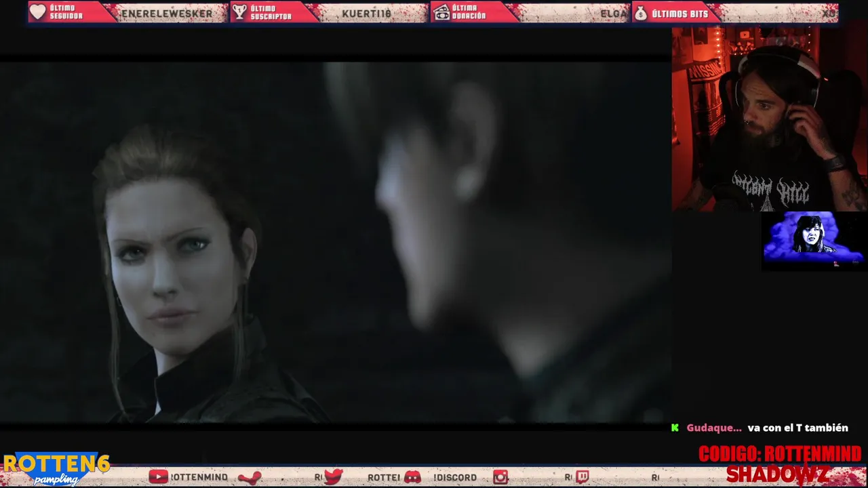This screenshot has width=868, height=488.
Task: Click the Instagram icon in bottom bar
Action: tap(500, 477)
